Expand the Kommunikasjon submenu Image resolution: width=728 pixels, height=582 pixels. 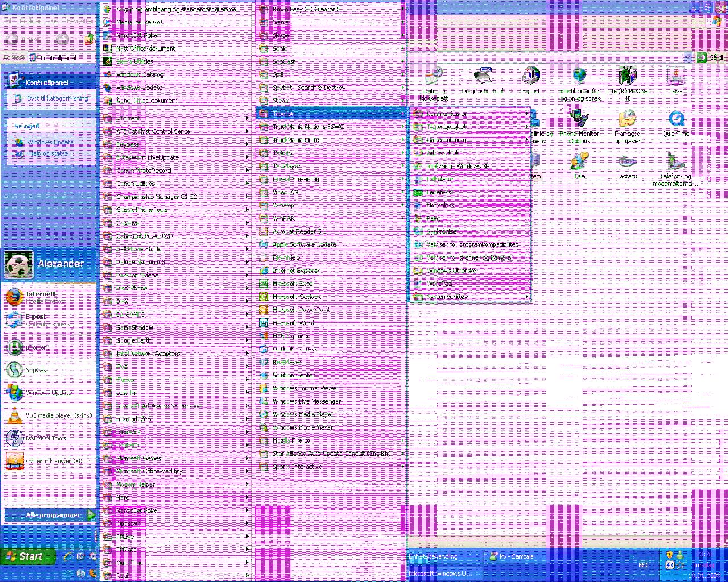pos(470,114)
